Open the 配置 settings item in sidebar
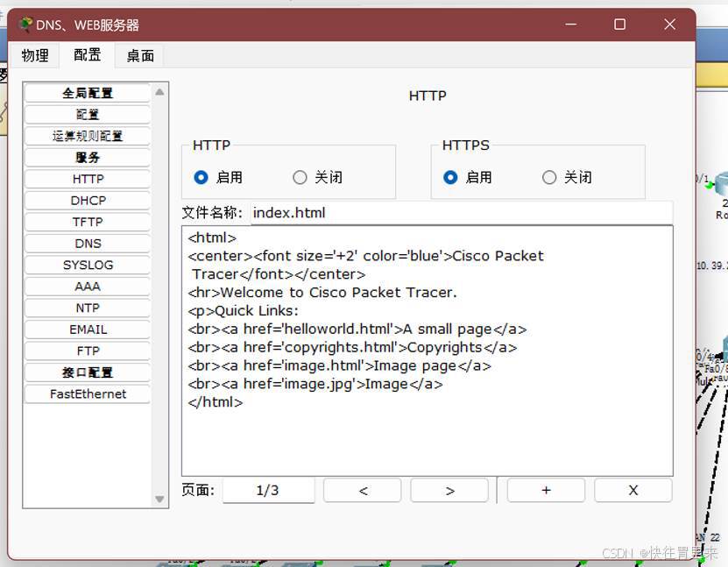 point(88,114)
